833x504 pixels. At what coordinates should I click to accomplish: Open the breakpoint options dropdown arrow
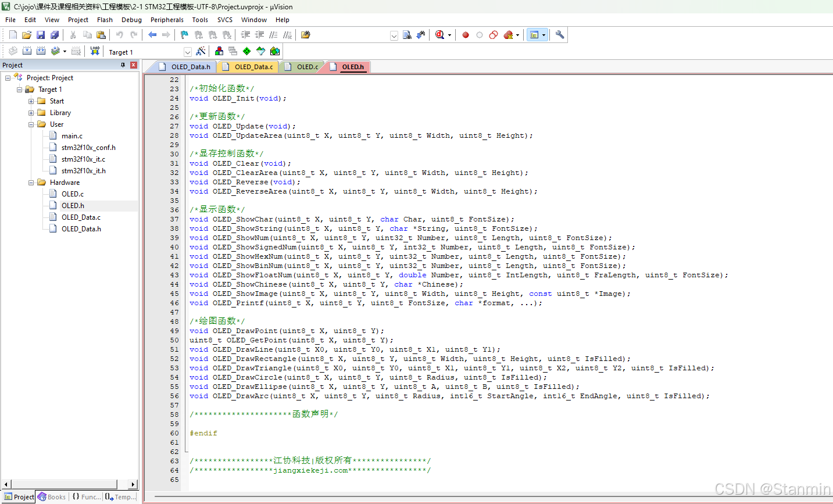coord(517,35)
